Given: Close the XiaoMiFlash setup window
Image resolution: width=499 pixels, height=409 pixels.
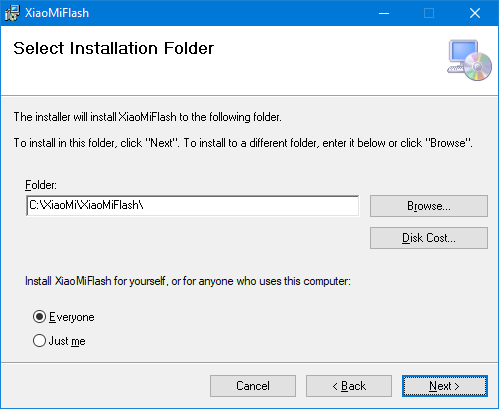Looking at the screenshot, I should (x=475, y=13).
